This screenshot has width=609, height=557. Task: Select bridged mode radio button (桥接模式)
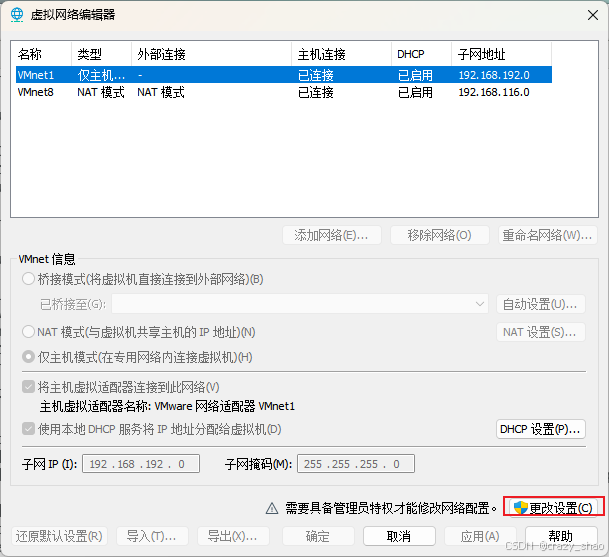pyautogui.click(x=28, y=279)
